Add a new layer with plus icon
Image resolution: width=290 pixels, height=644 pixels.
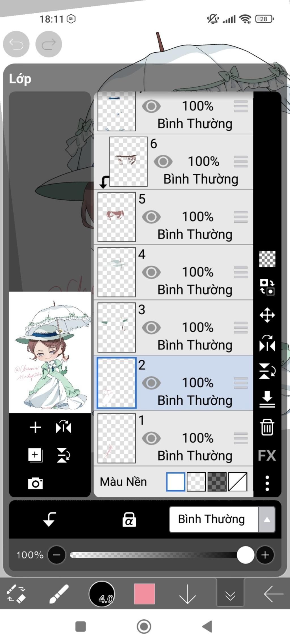(35, 427)
